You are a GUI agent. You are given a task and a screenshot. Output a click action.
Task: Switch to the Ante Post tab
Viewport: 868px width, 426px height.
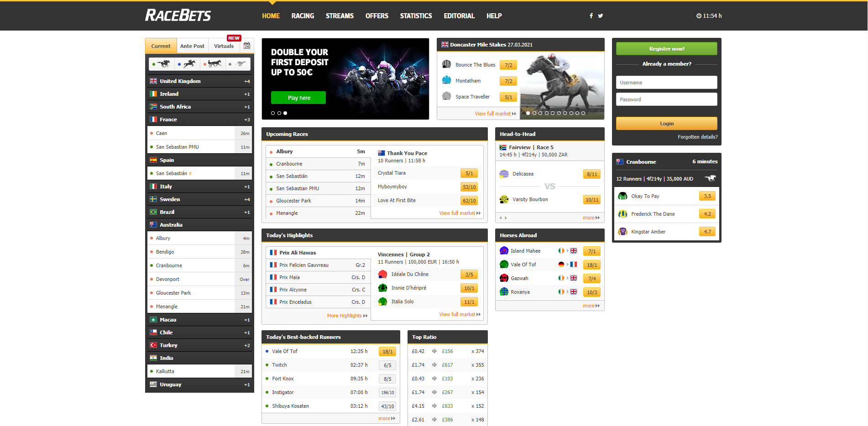coord(192,46)
